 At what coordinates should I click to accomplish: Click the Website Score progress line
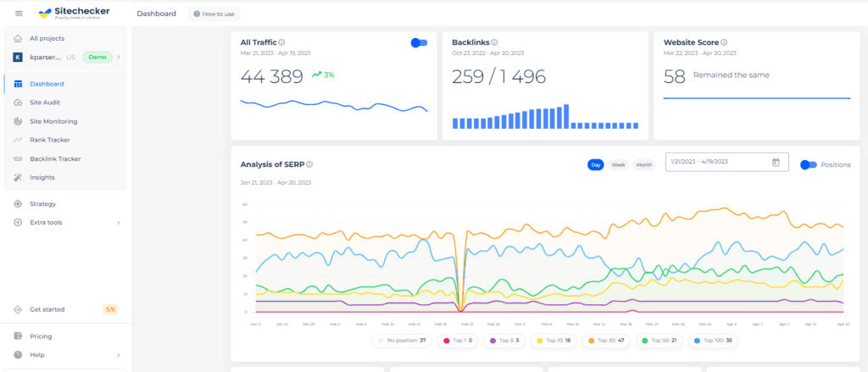pyautogui.click(x=757, y=98)
